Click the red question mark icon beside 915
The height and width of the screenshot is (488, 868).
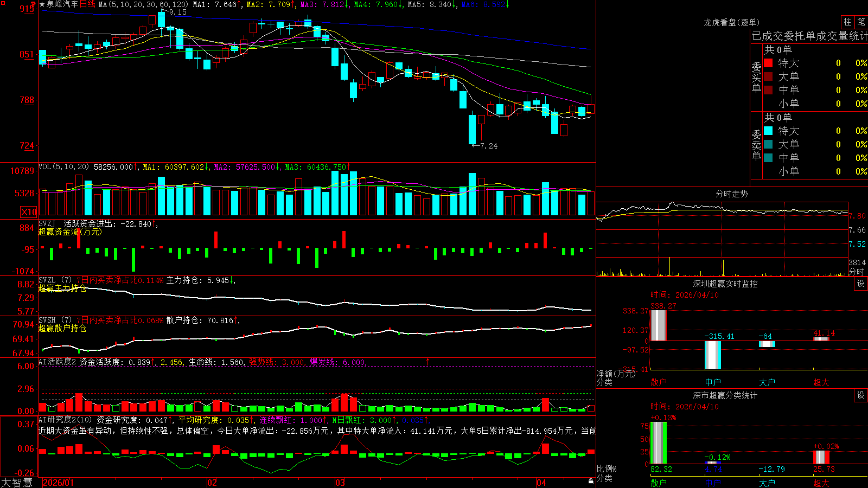(34, 4)
